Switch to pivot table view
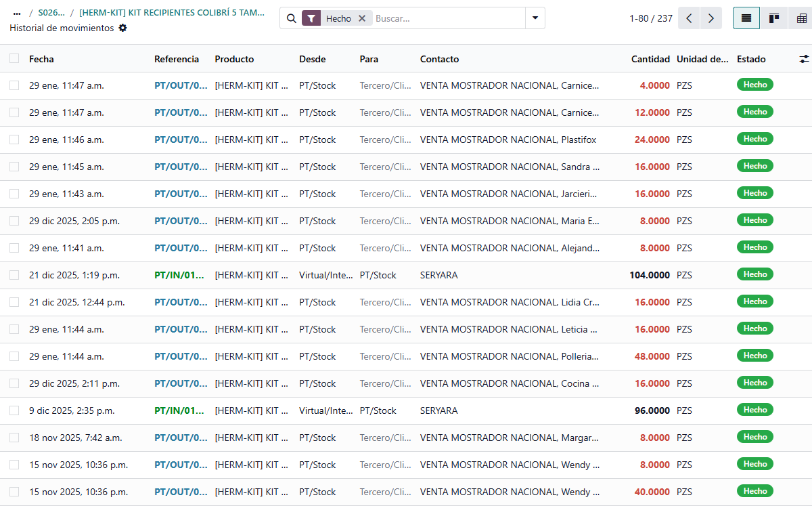Image resolution: width=812 pixels, height=508 pixels. click(801, 18)
